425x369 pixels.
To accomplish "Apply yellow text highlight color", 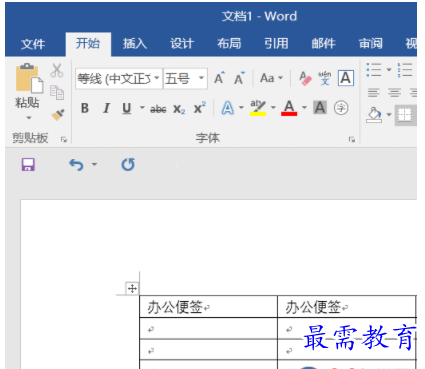I will (258, 108).
